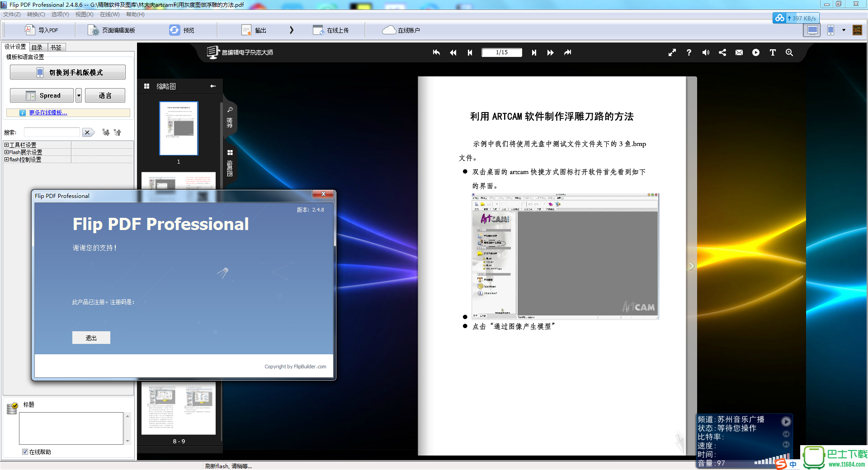868x470 pixels.
Task: Close the Flip PDF Professional about dialog
Action: click(x=323, y=194)
